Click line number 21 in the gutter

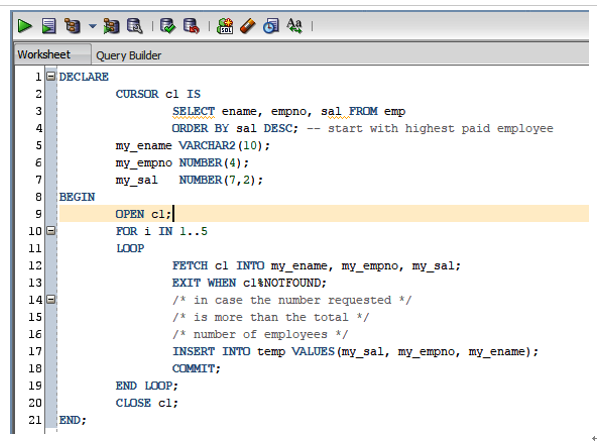(35, 420)
